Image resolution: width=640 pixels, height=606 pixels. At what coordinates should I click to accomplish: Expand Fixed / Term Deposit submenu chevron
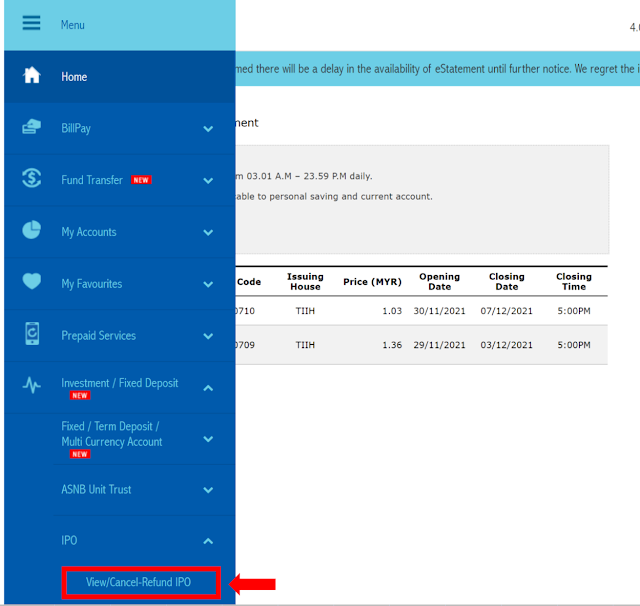coord(208,439)
